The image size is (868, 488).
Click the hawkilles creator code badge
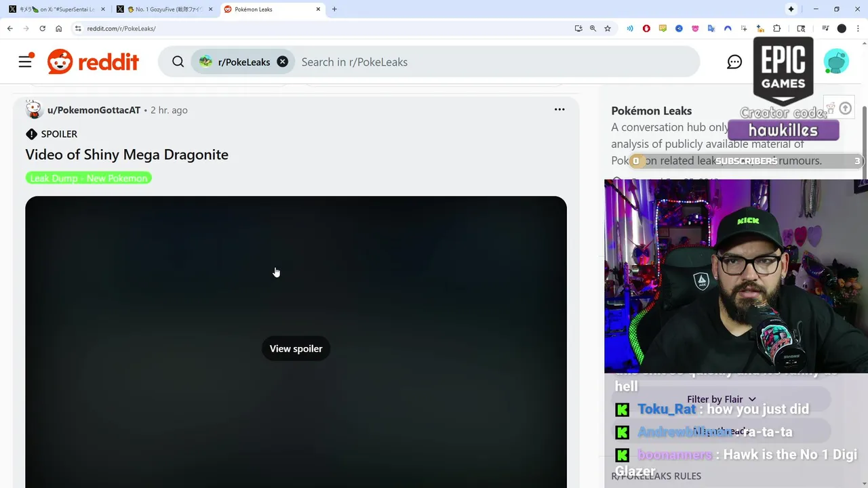tap(783, 130)
